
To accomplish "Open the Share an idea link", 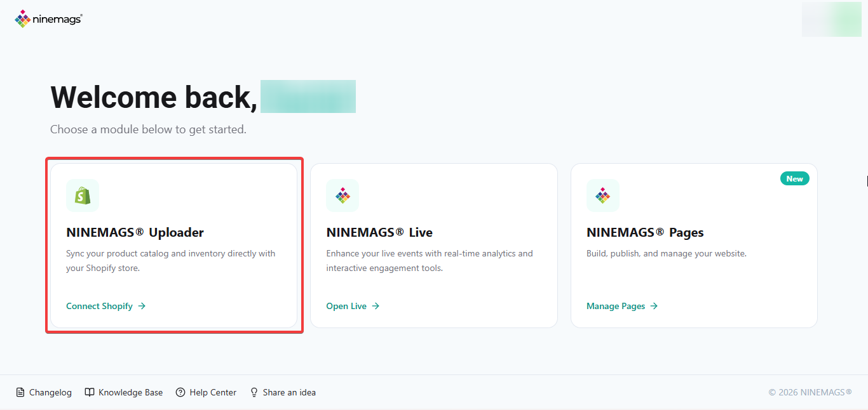I will 283,392.
